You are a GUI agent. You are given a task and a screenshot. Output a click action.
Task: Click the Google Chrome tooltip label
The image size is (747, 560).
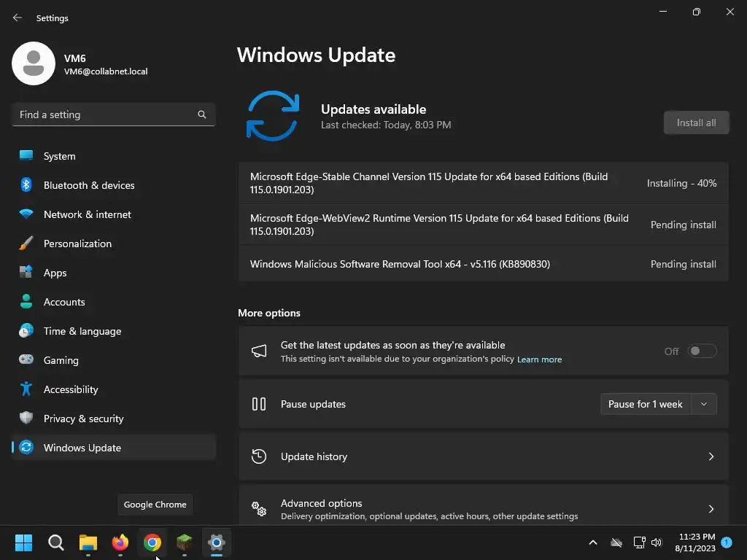point(155,505)
